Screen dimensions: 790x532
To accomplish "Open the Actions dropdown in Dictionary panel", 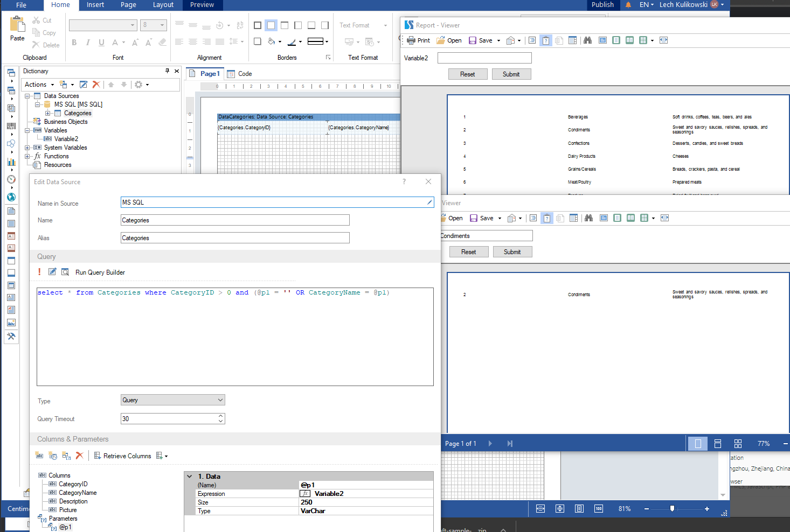I will [39, 85].
